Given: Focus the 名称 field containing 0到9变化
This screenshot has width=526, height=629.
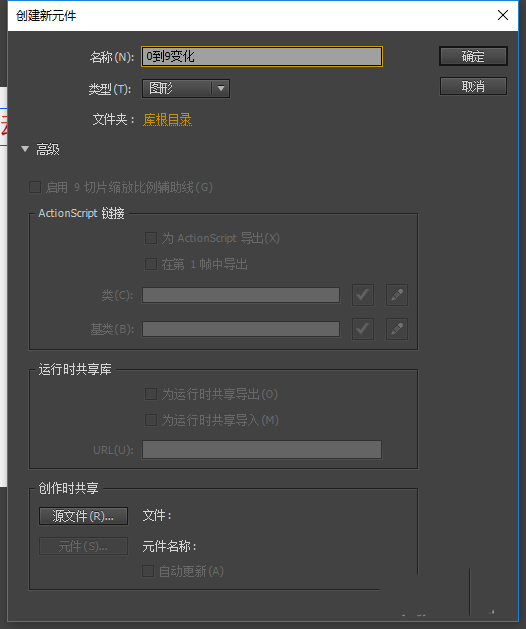Looking at the screenshot, I should [x=262, y=57].
